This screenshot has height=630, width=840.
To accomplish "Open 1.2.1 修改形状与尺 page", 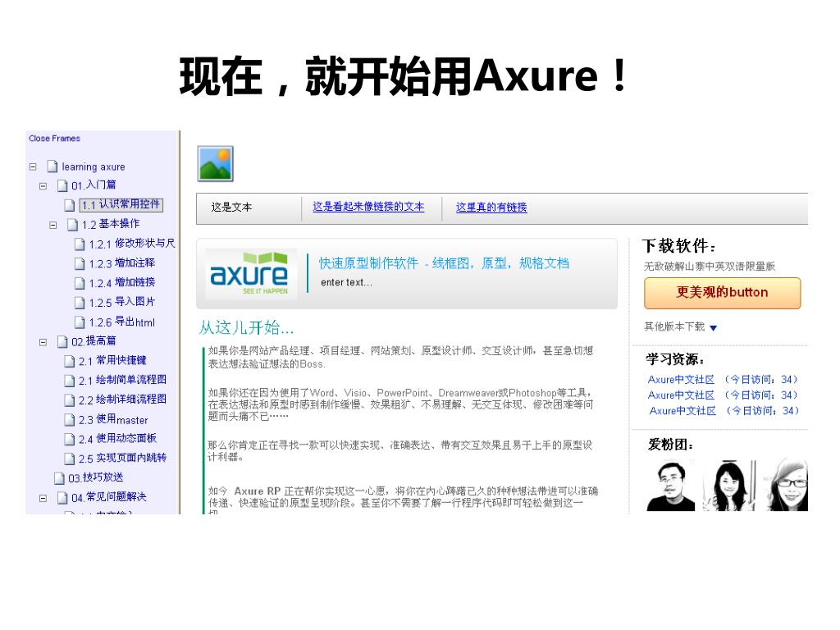I will 132,244.
